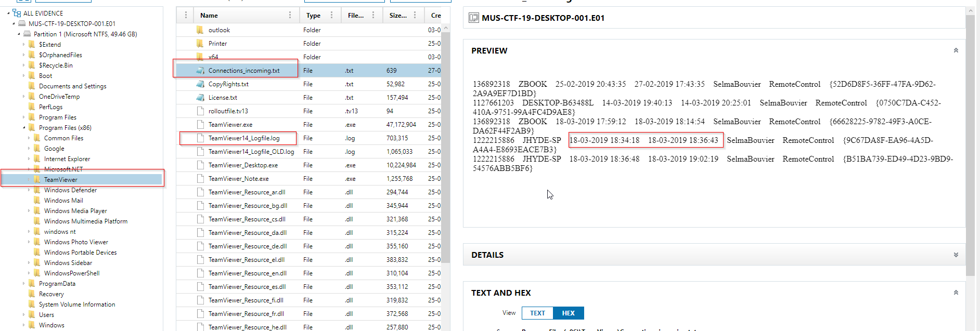The height and width of the screenshot is (331, 980).
Task: Select the Windows Defender tree folder
Action: coord(70,190)
